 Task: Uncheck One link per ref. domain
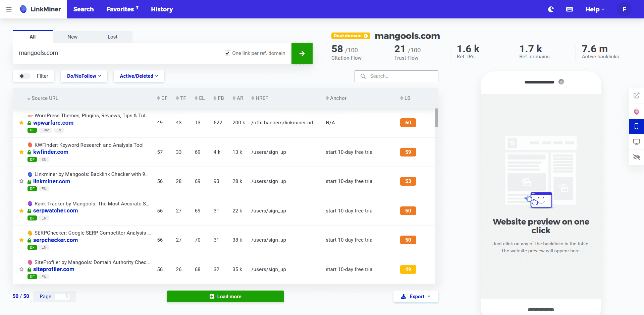[227, 53]
